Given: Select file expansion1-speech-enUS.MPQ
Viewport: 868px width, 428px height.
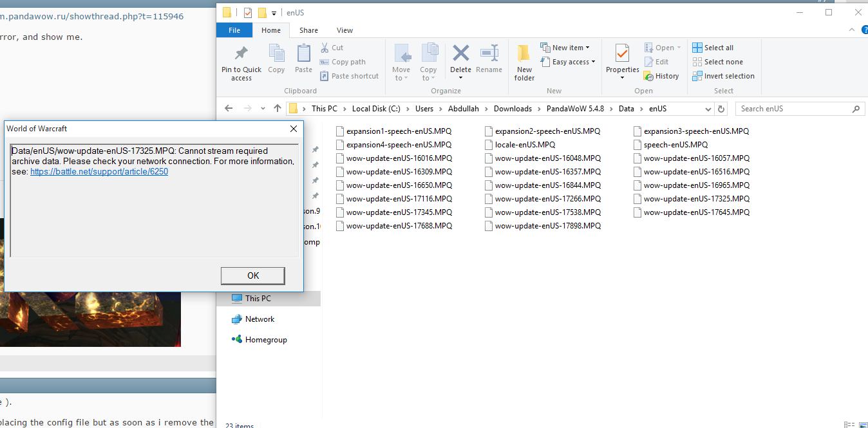Looking at the screenshot, I should (x=393, y=131).
